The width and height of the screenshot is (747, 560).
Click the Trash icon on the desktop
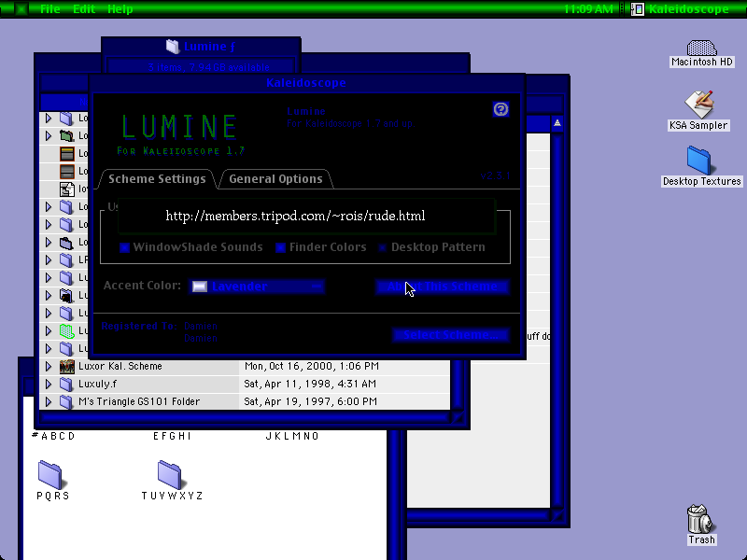click(x=699, y=519)
